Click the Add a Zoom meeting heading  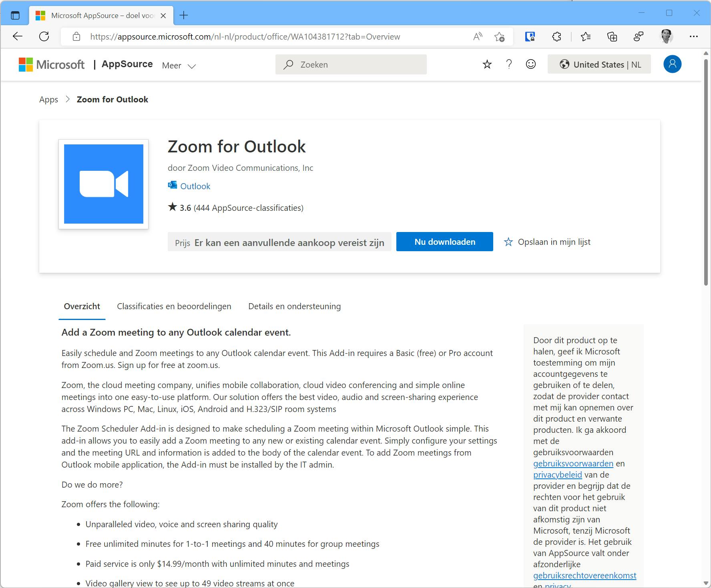[x=176, y=332]
